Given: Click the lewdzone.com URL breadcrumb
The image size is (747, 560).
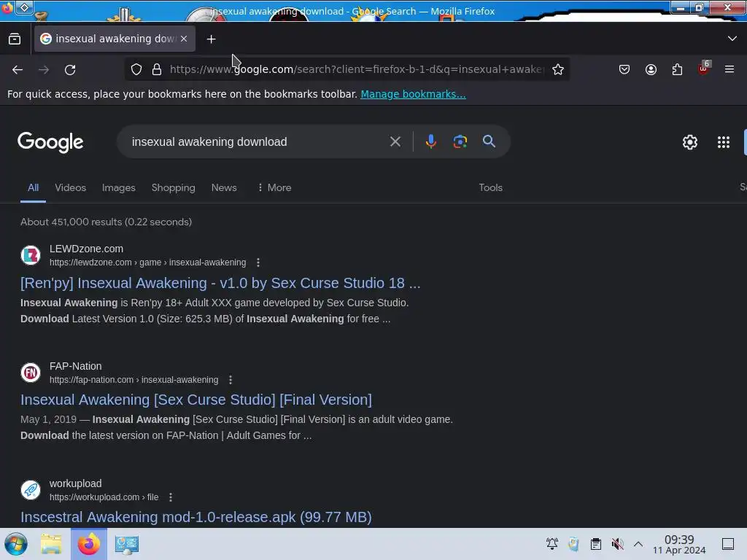Looking at the screenshot, I should (147, 262).
